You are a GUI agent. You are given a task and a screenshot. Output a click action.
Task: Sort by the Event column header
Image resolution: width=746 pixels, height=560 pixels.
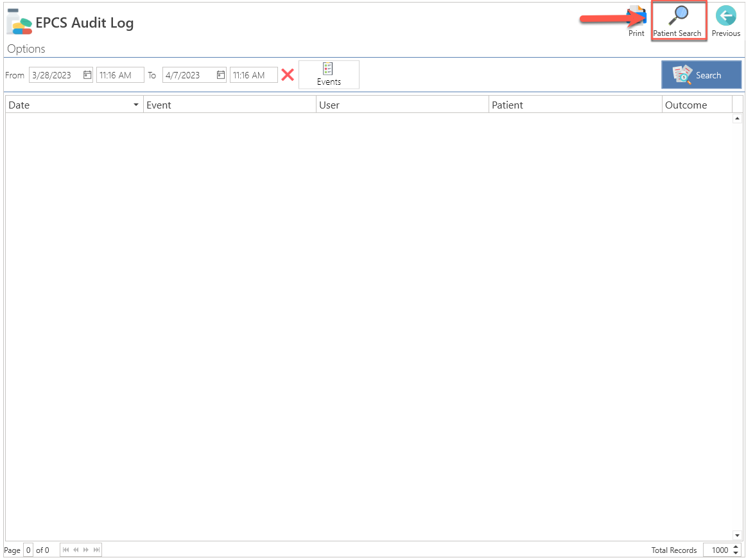point(230,105)
